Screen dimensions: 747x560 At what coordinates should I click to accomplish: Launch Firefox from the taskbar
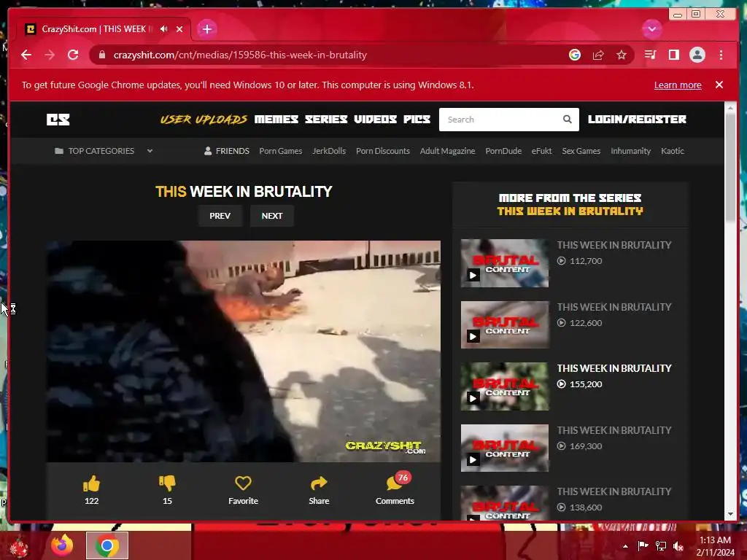[62, 545]
